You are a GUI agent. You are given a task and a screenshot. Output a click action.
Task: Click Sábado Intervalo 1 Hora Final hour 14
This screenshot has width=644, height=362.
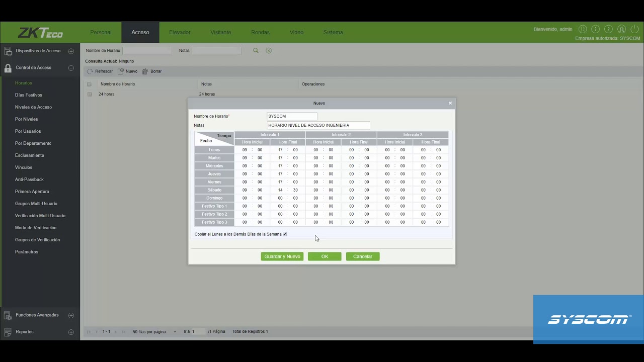[x=280, y=190]
